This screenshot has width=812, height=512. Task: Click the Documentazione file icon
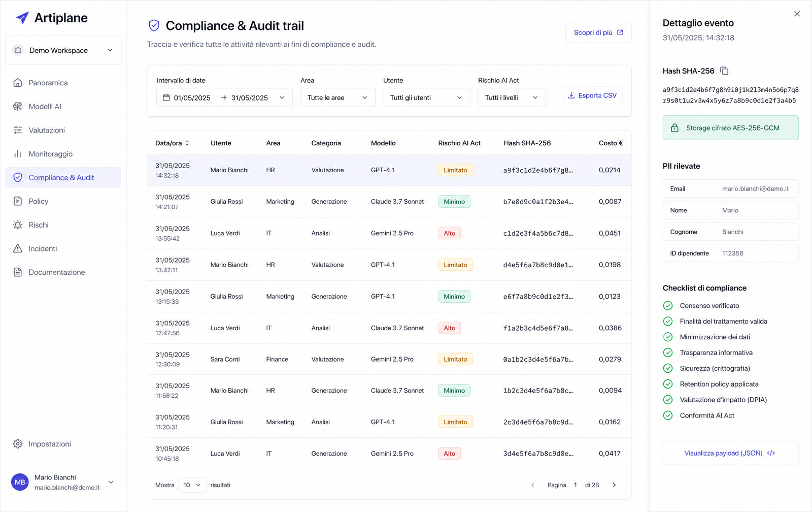click(x=18, y=272)
